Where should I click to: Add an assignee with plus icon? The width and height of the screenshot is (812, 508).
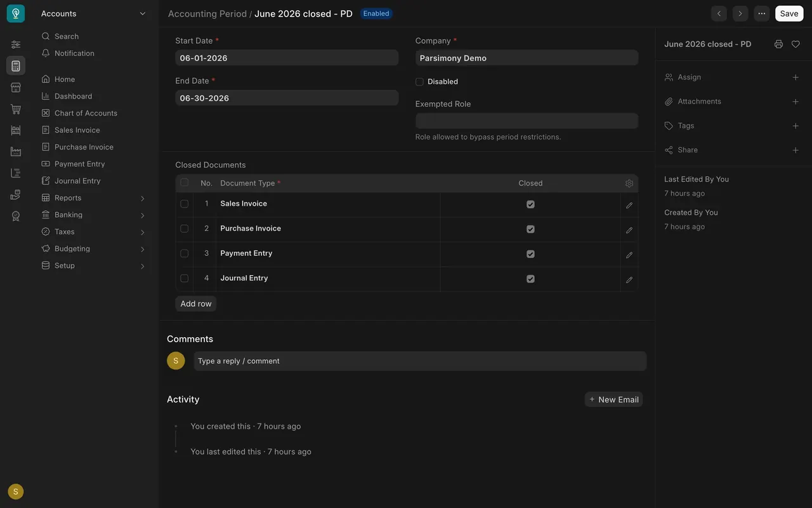[x=796, y=77]
